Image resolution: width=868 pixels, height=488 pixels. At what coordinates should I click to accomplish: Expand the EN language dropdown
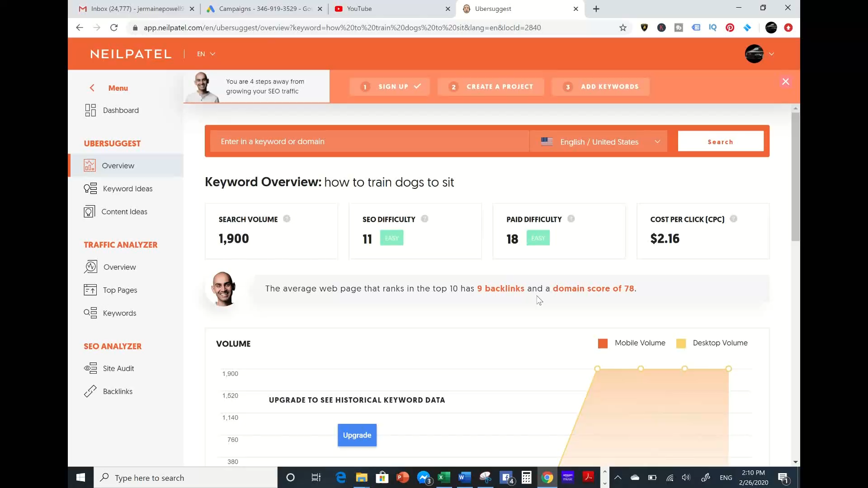pos(206,54)
